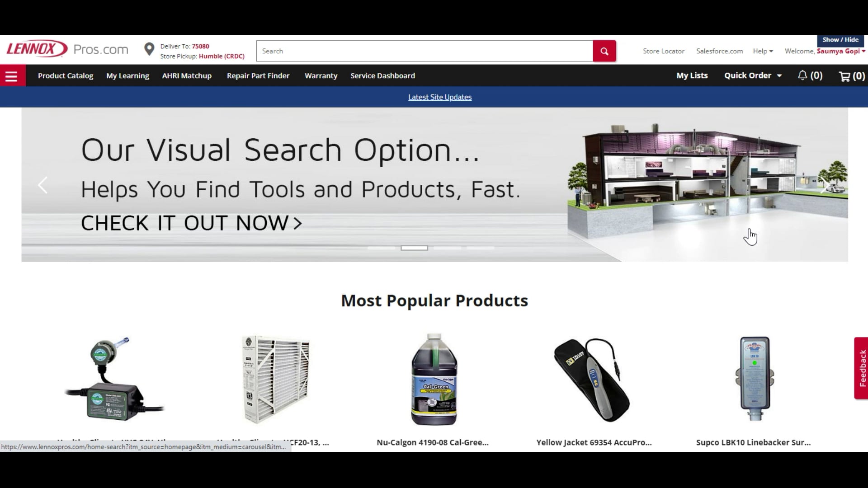This screenshot has height=488, width=868.
Task: Select the Warranty menu tab
Action: [321, 75]
